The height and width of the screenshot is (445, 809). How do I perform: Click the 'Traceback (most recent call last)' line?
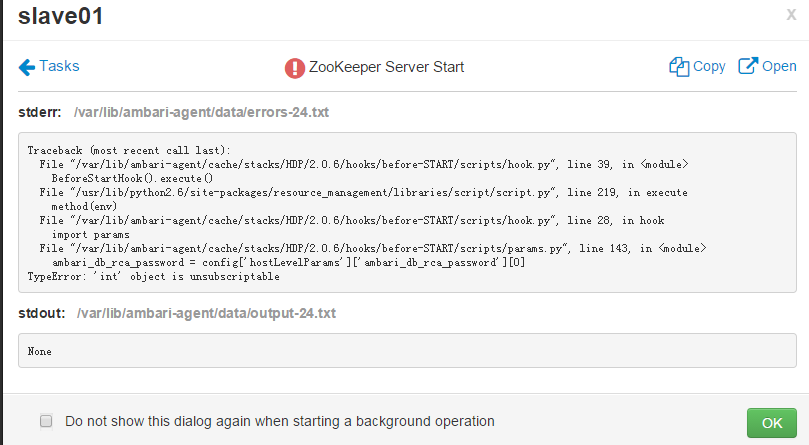(129, 149)
